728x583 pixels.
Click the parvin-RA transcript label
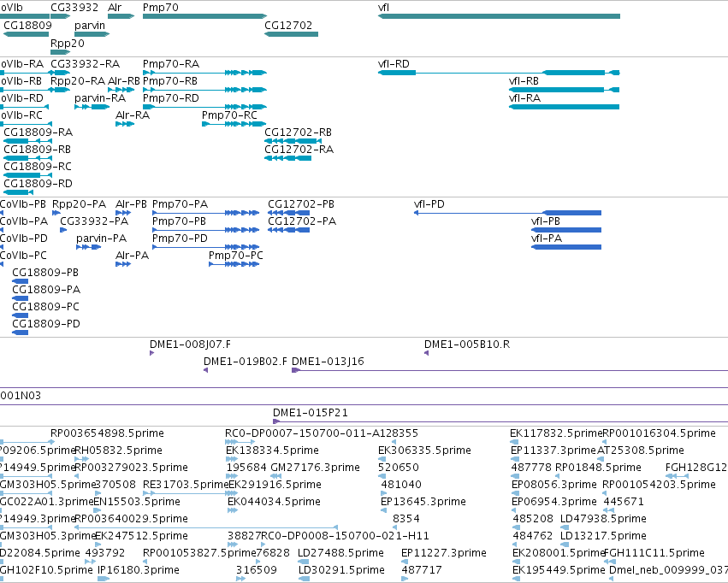(100, 98)
